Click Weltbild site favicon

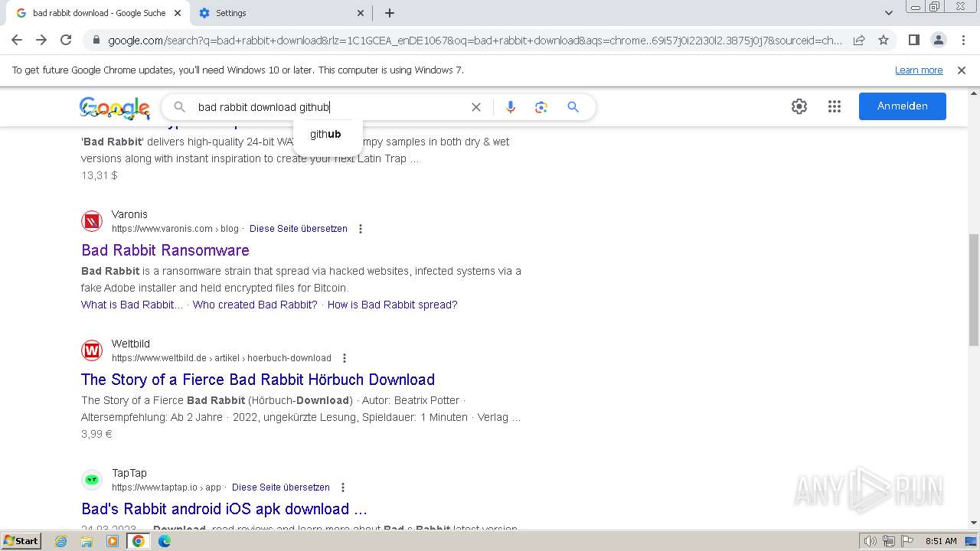tap(92, 350)
